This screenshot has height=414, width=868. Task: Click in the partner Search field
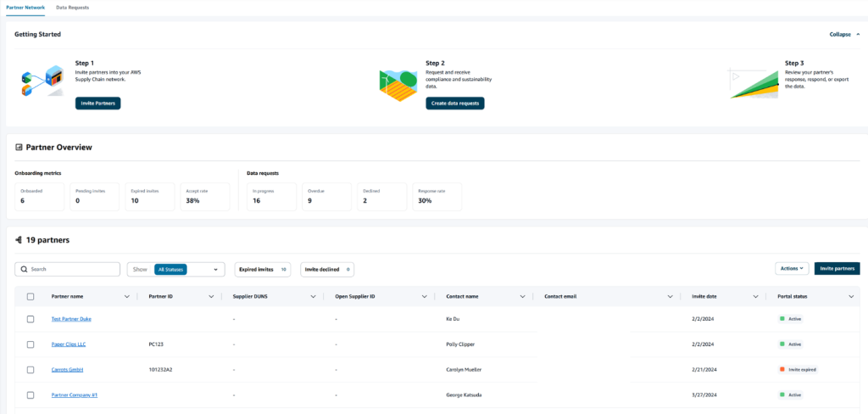pos(68,269)
